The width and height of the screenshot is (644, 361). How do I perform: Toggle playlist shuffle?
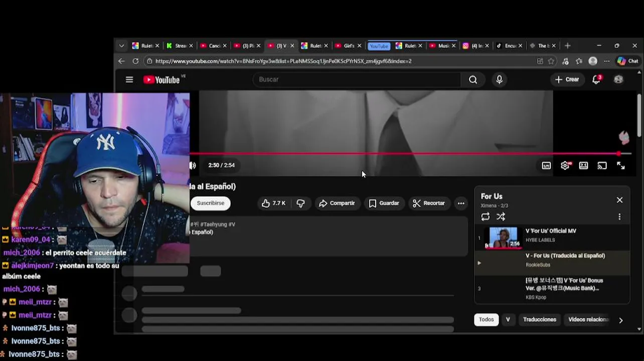coord(501,217)
